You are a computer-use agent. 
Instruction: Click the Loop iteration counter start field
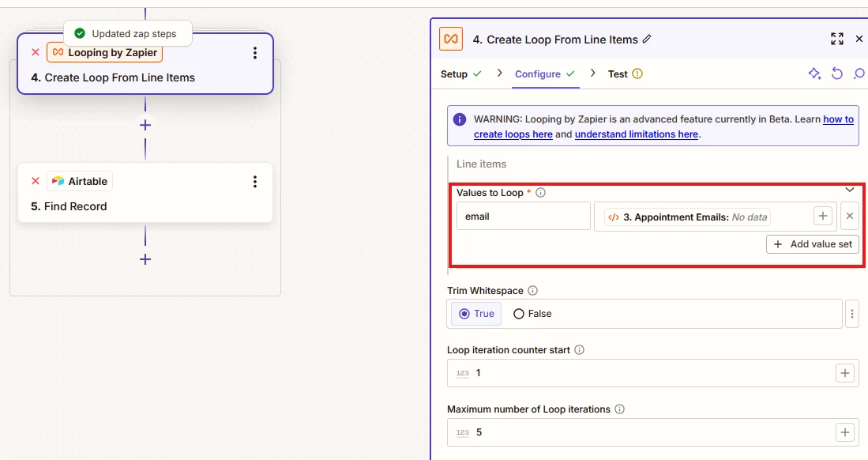coord(653,373)
